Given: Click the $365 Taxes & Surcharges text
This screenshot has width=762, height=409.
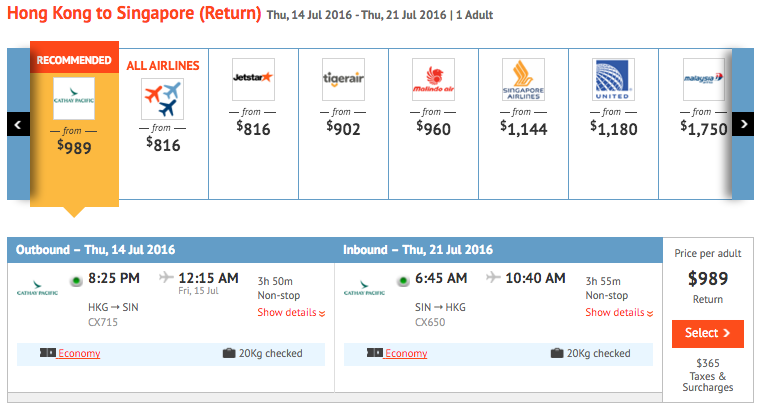Looking at the screenshot, I should coord(708,375).
